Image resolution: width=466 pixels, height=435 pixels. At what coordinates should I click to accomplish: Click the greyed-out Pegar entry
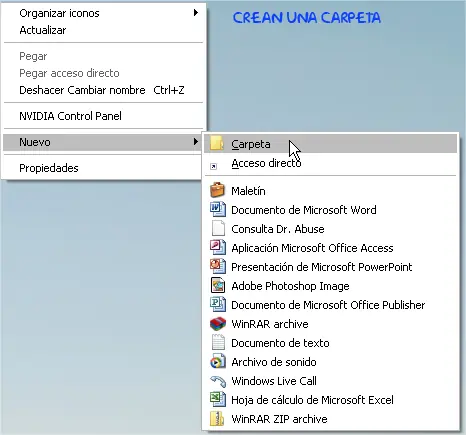click(103, 56)
